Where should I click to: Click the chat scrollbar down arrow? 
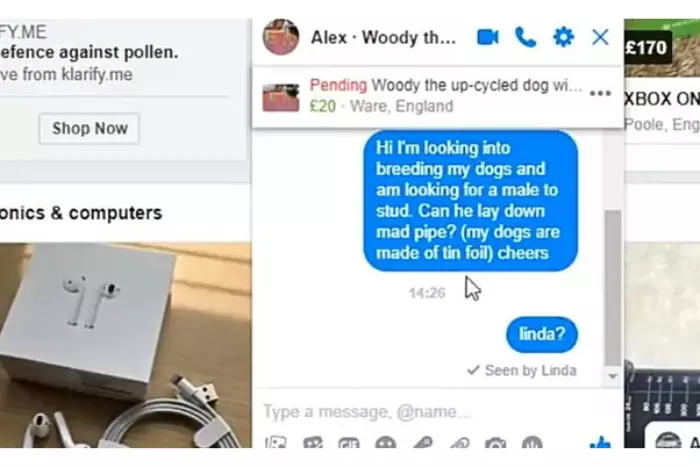point(613,376)
